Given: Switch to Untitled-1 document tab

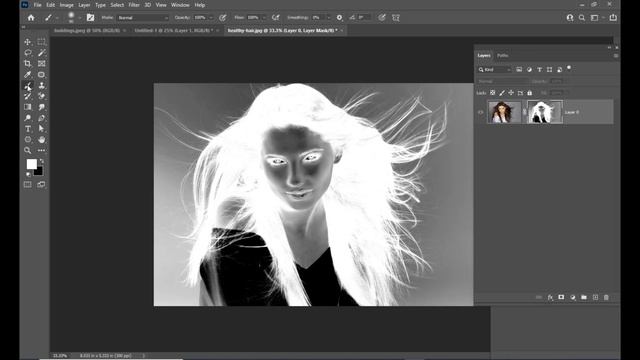Looking at the screenshot, I should coord(173,31).
